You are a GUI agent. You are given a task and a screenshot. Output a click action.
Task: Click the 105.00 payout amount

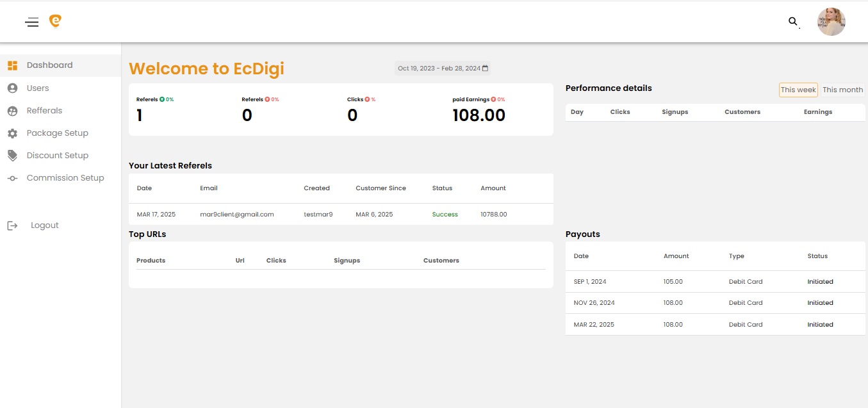click(673, 282)
